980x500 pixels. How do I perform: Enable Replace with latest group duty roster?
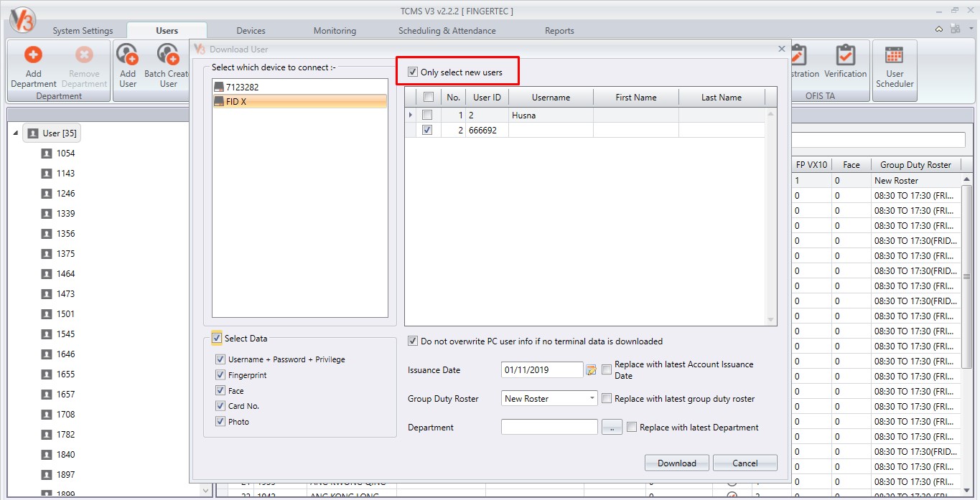point(607,398)
